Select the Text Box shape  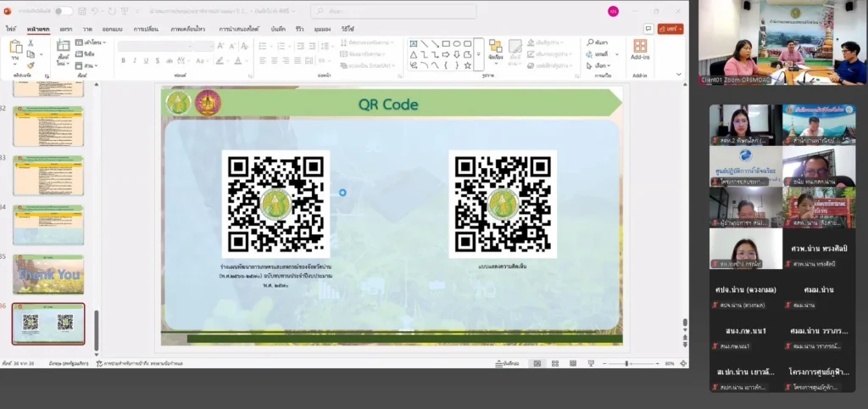point(413,44)
